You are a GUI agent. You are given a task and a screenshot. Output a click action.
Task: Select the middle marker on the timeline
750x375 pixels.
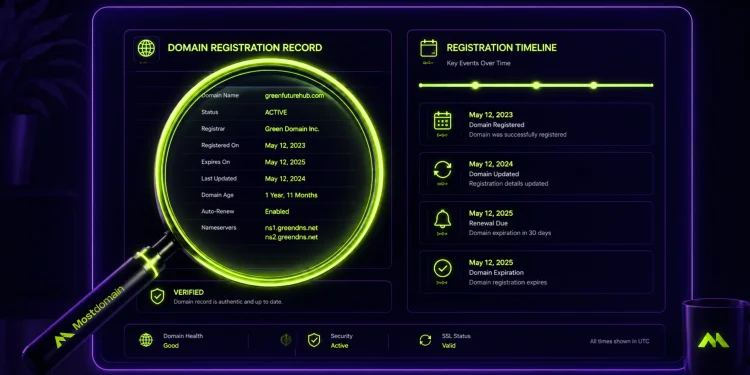(x=536, y=86)
